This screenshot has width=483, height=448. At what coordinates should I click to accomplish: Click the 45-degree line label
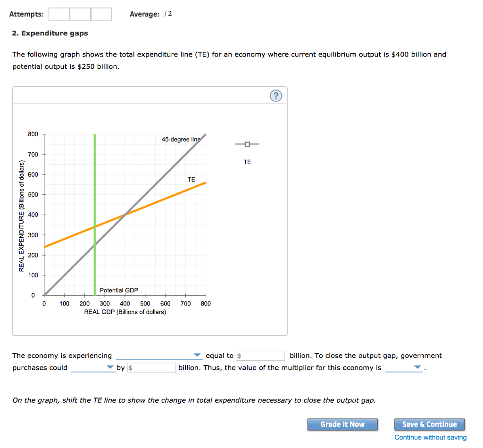click(x=181, y=139)
